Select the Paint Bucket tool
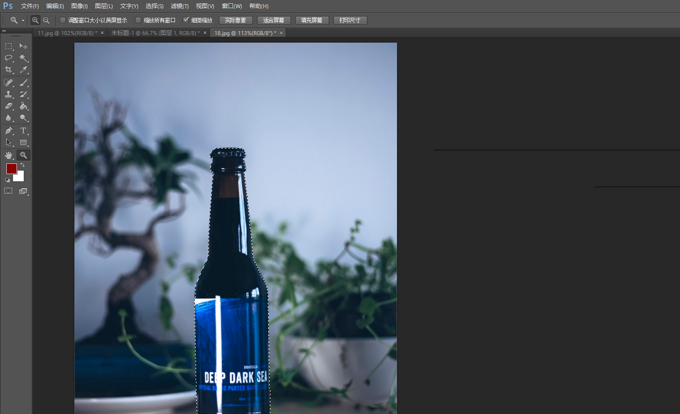This screenshot has width=680, height=414. (x=23, y=106)
